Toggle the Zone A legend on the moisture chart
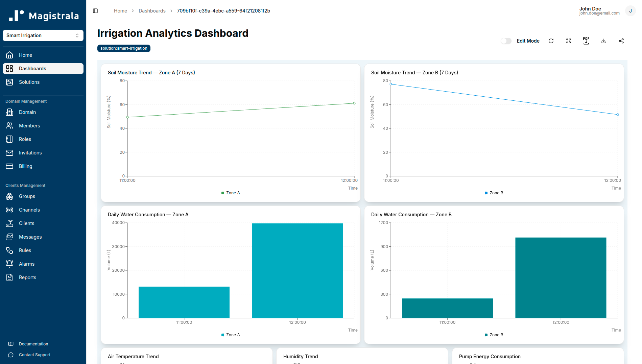The image size is (642, 364). click(x=231, y=193)
